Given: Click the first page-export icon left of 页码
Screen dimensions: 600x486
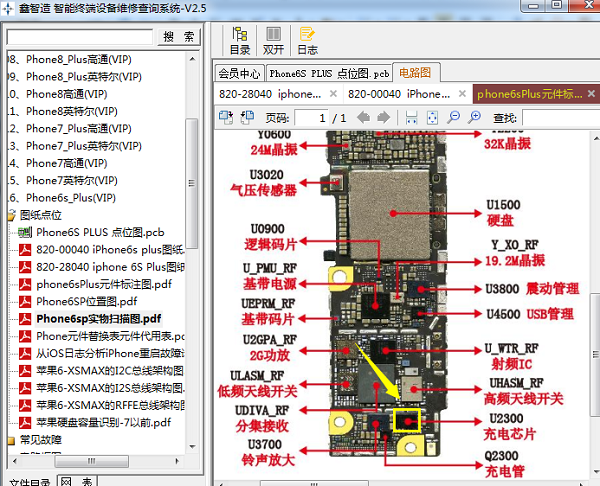Looking at the screenshot, I should (226, 117).
